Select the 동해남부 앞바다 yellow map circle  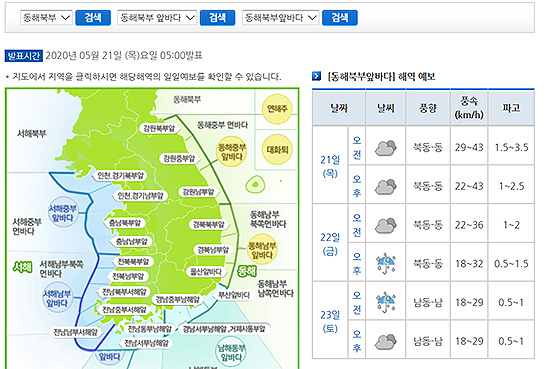point(262,250)
